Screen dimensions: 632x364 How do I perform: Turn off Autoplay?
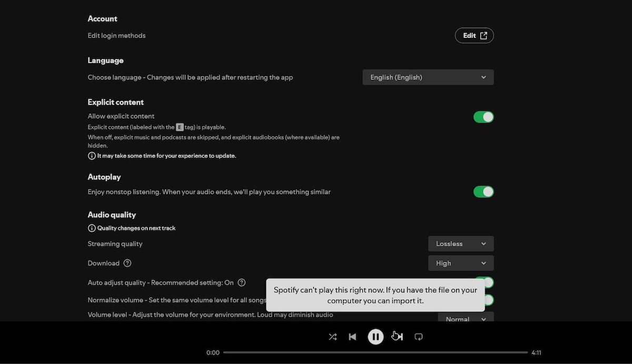click(x=483, y=191)
